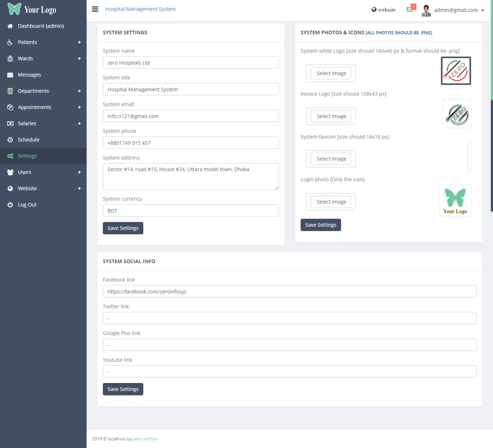Open the envelope notification icon in header
The height and width of the screenshot is (448, 493).
[x=410, y=10]
